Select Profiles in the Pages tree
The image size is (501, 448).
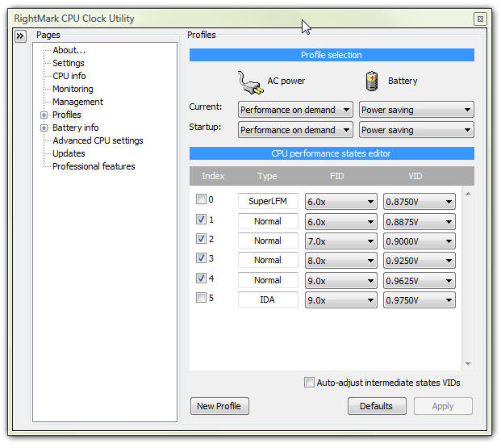67,115
